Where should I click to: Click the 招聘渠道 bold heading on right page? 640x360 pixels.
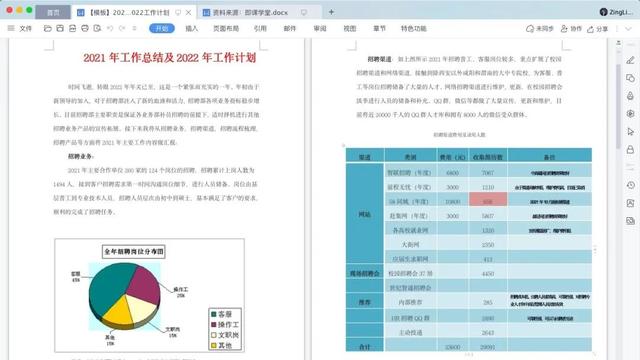pos(380,59)
